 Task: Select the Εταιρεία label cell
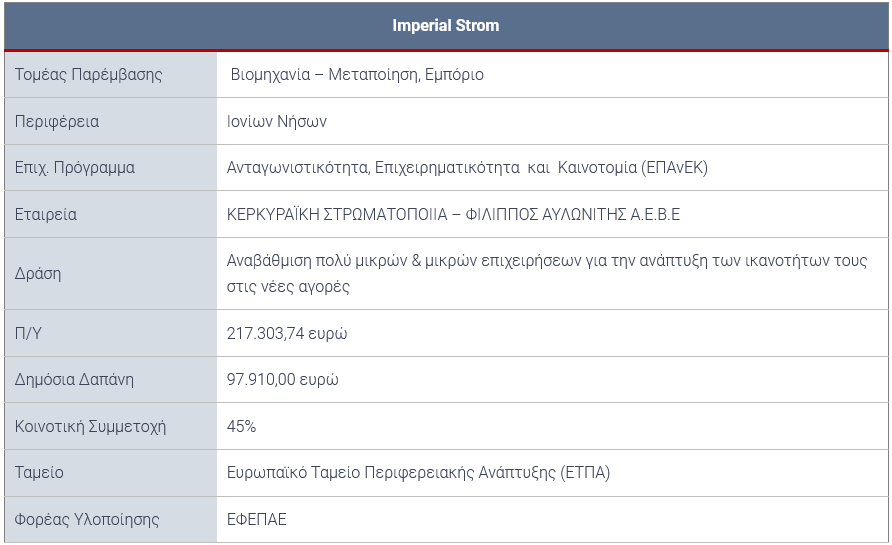coord(111,214)
